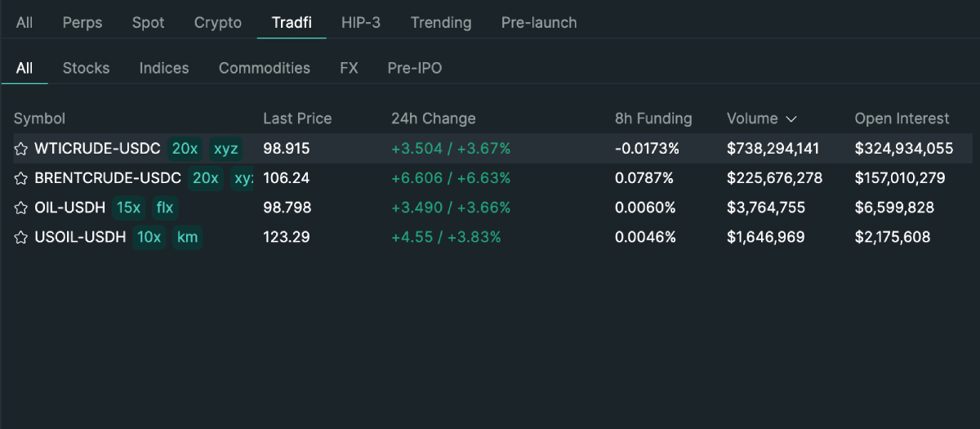The image size is (980, 429).
Task: Toggle the favorite star for OIL-USDH
Action: click(x=21, y=208)
